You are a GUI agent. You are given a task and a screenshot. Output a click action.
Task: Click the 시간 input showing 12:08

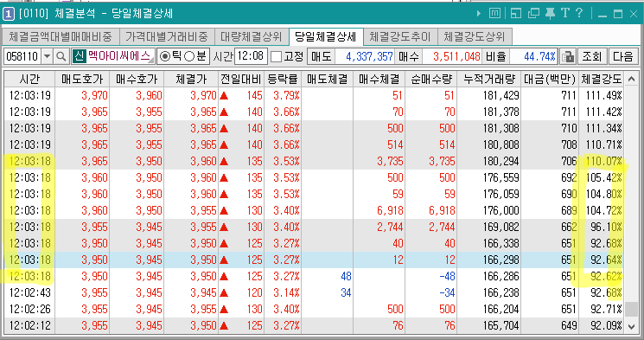point(251,56)
